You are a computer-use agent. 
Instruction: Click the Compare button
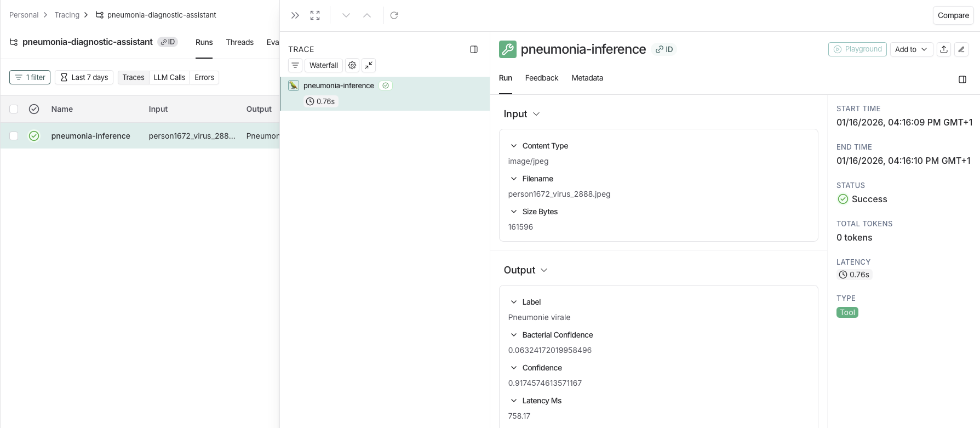(x=953, y=15)
